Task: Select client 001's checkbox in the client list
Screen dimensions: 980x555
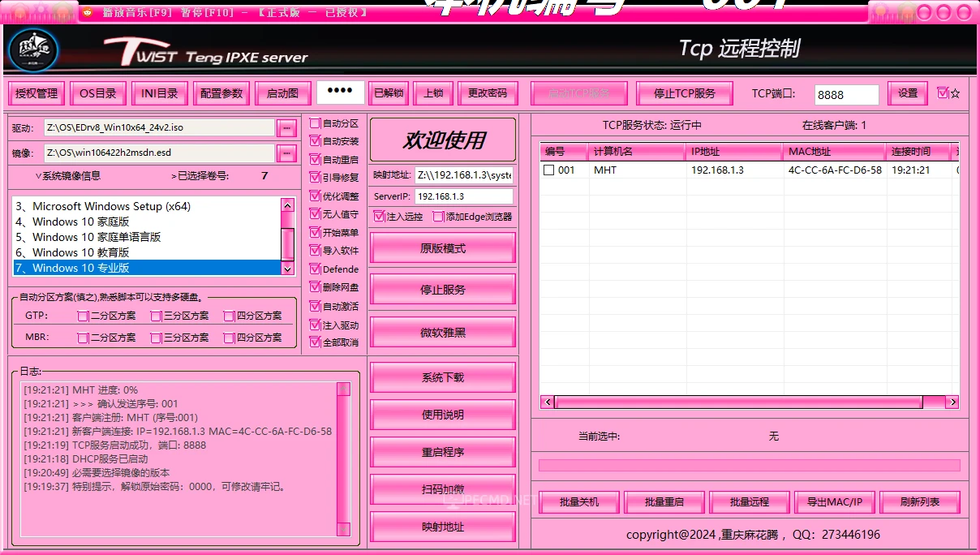Action: click(548, 170)
